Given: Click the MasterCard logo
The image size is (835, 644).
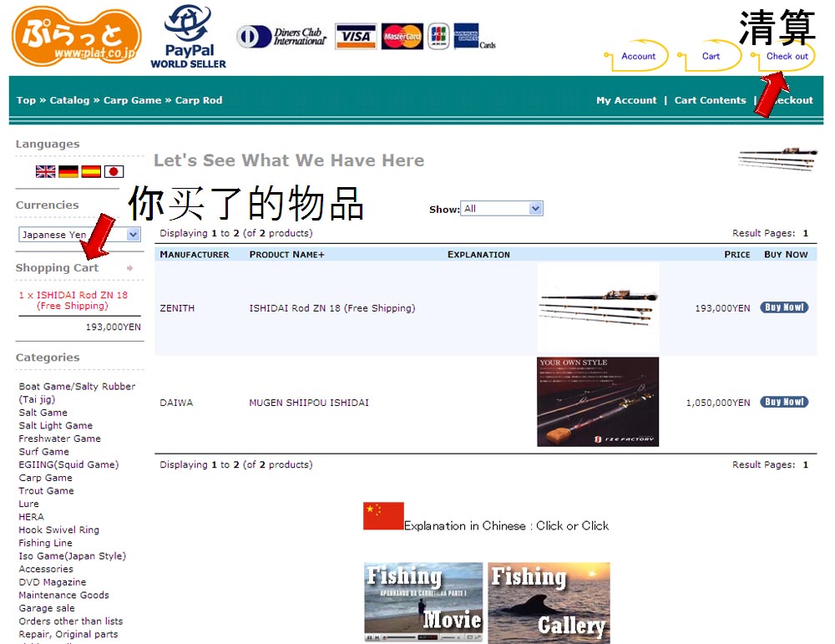Looking at the screenshot, I should 402,36.
